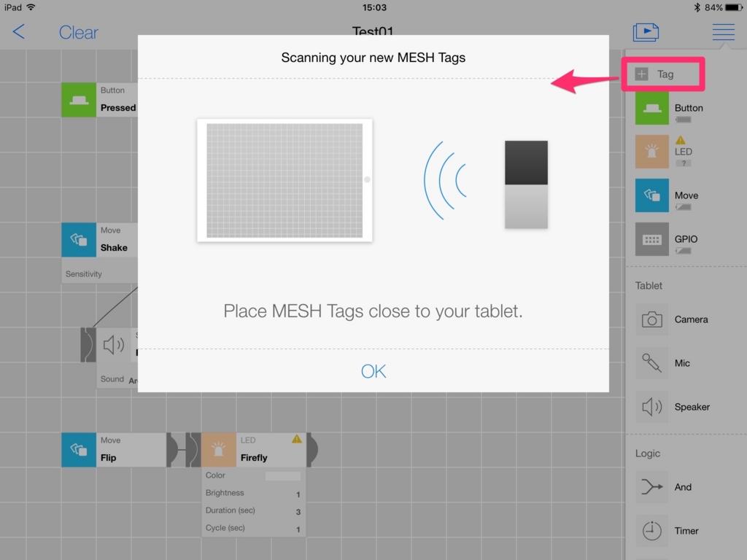Screen dimensions: 747x560
Task: Tap the Sound speaker block on canvas
Action: coord(114,345)
